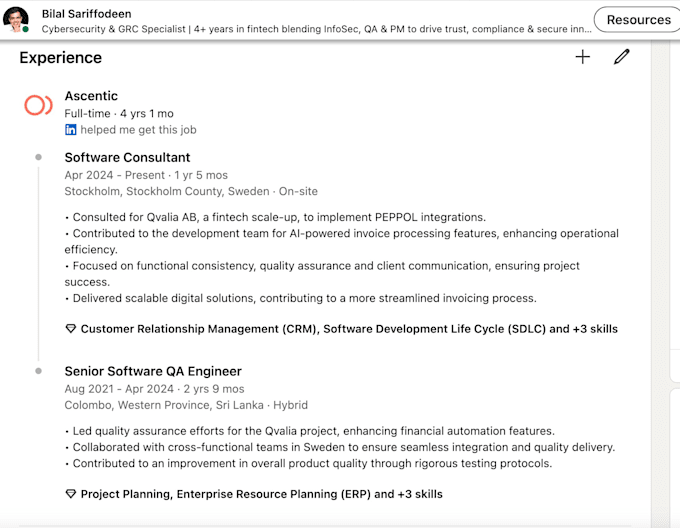Click the 'Led quality assurance efforts' bullet
680x528 pixels.
[x=310, y=431]
